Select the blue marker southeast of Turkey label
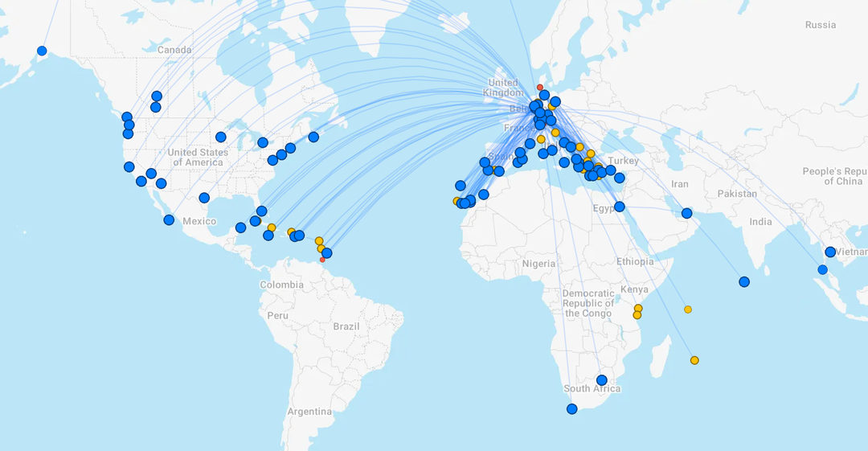This screenshot has width=868, height=451. (620, 178)
